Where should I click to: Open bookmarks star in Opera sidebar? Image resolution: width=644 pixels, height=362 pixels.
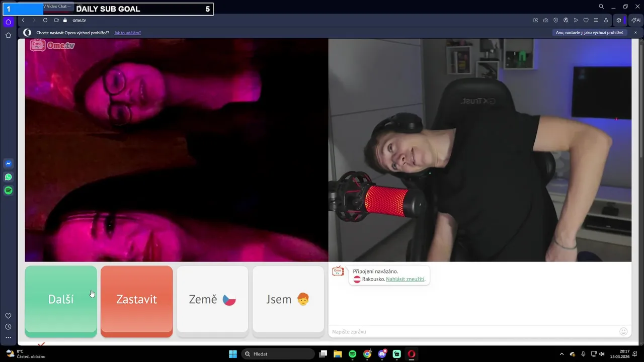8,35
